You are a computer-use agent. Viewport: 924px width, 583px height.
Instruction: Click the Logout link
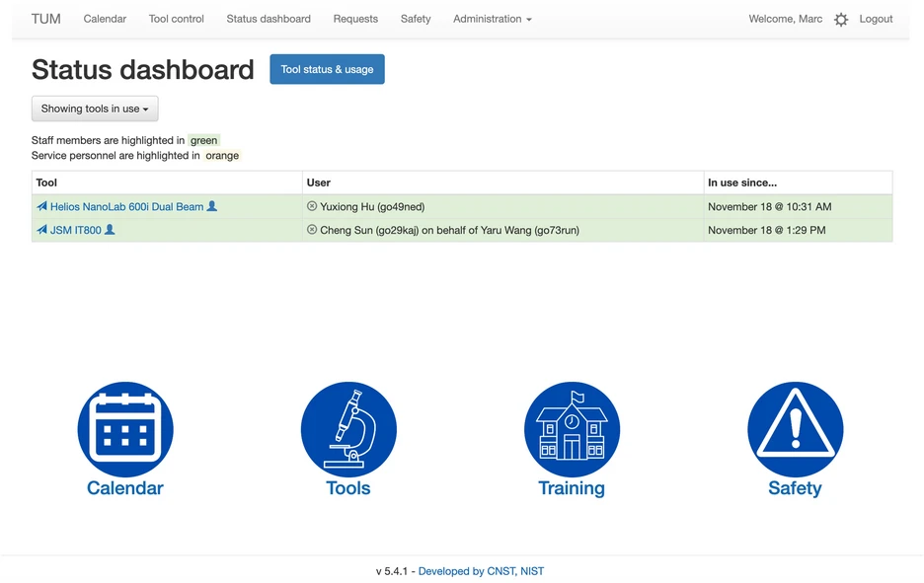click(x=876, y=19)
